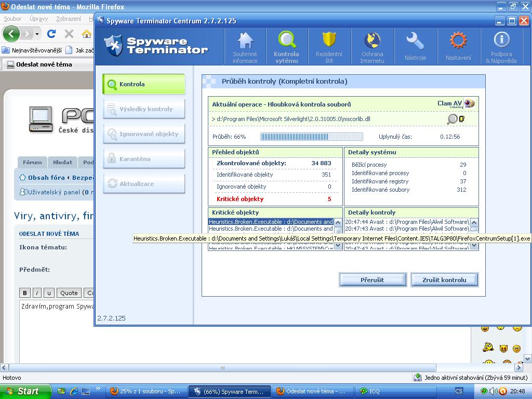Open Úpravy menu in Firefox
Screen dimensions: 532x399
38,19
